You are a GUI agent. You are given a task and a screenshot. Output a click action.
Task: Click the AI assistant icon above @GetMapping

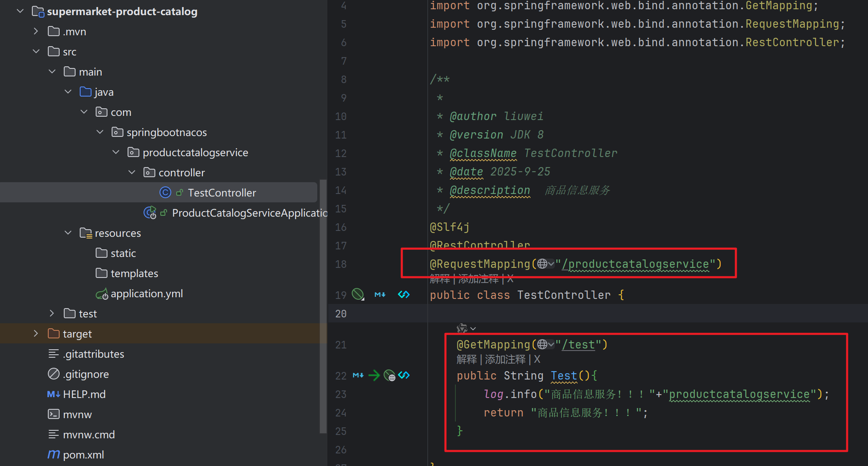(462, 328)
